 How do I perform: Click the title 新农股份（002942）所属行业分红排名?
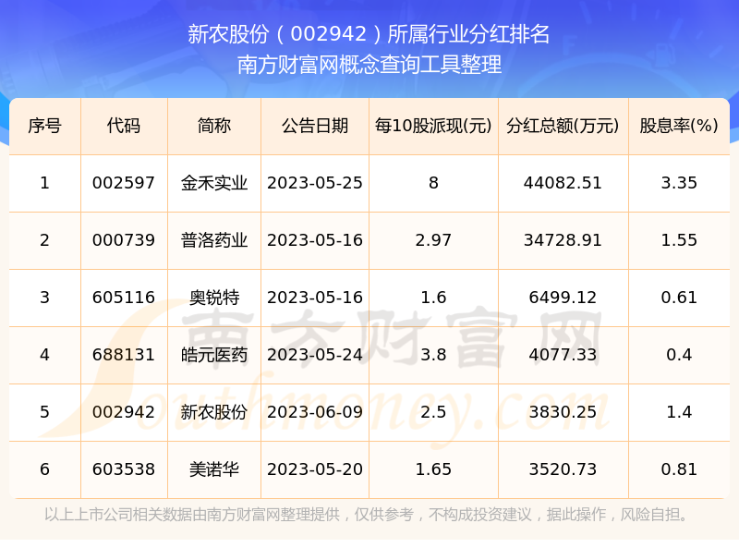369,34
